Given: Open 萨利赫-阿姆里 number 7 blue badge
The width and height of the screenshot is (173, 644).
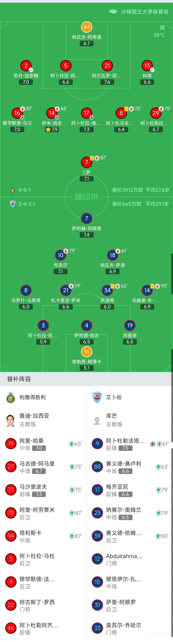Looking at the screenshot, I should tap(87, 218).
